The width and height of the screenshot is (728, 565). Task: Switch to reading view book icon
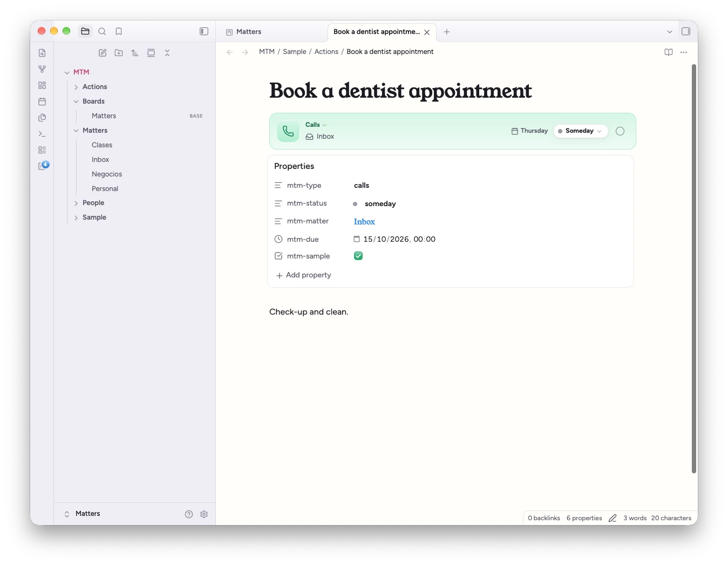point(669,52)
